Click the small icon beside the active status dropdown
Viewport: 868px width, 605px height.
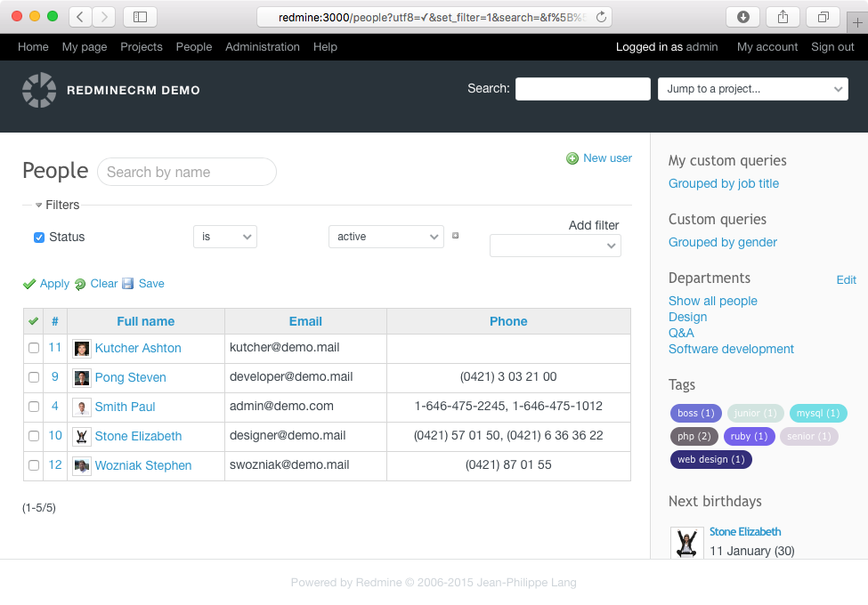tap(456, 236)
